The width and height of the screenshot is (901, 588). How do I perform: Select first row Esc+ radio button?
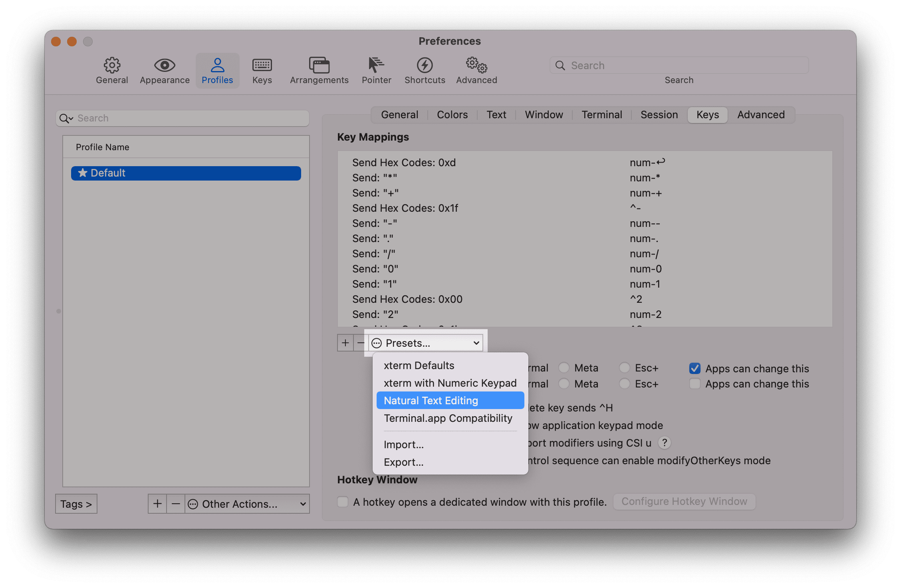[625, 367]
